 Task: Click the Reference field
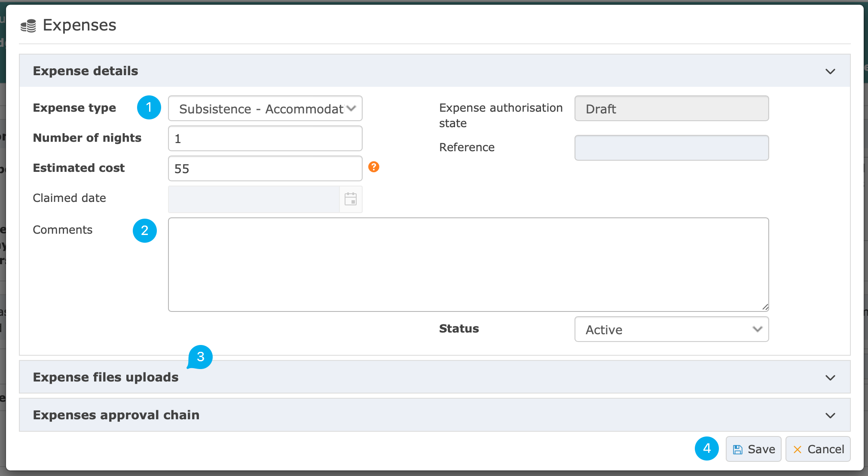pos(671,148)
